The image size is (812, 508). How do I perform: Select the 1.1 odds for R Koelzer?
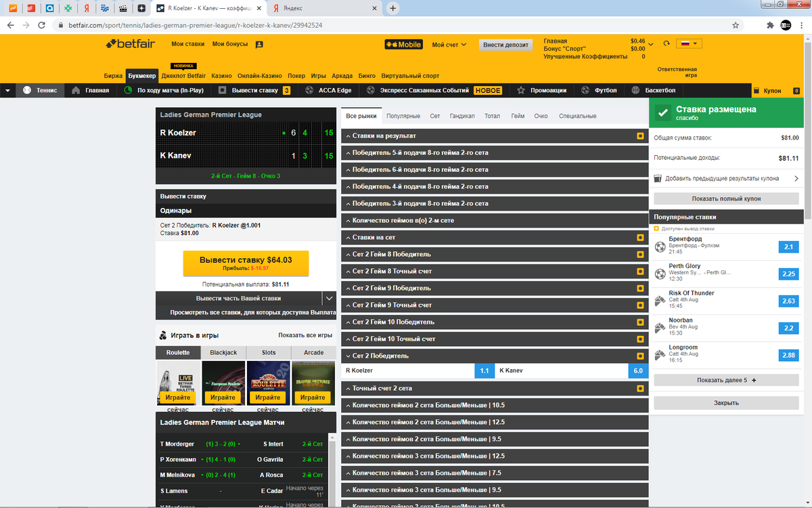pos(484,371)
